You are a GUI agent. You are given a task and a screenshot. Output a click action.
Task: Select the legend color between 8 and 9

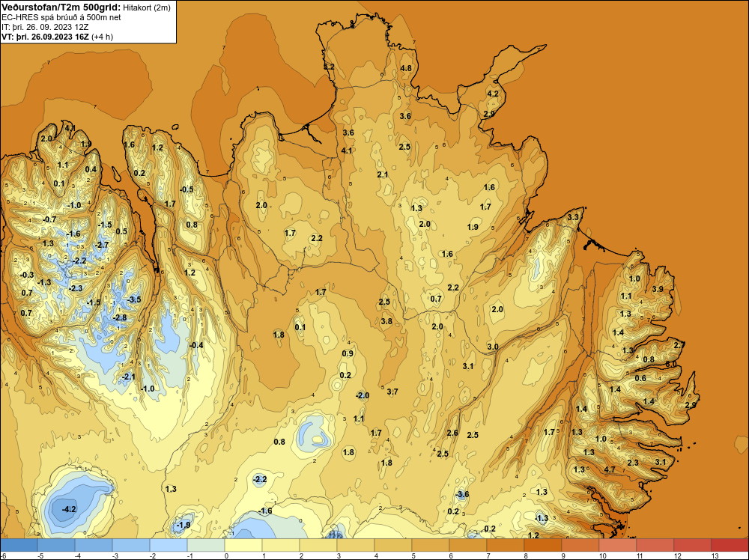(x=542, y=545)
